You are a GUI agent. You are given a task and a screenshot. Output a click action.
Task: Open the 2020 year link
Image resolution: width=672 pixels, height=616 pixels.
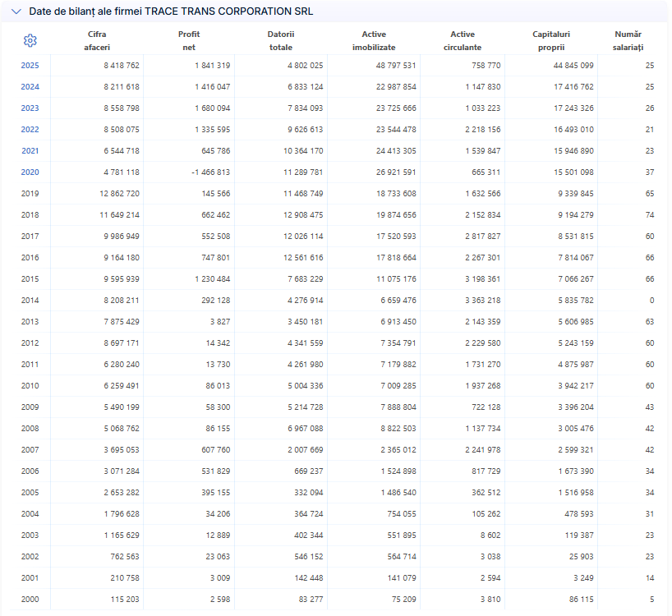[30, 172]
